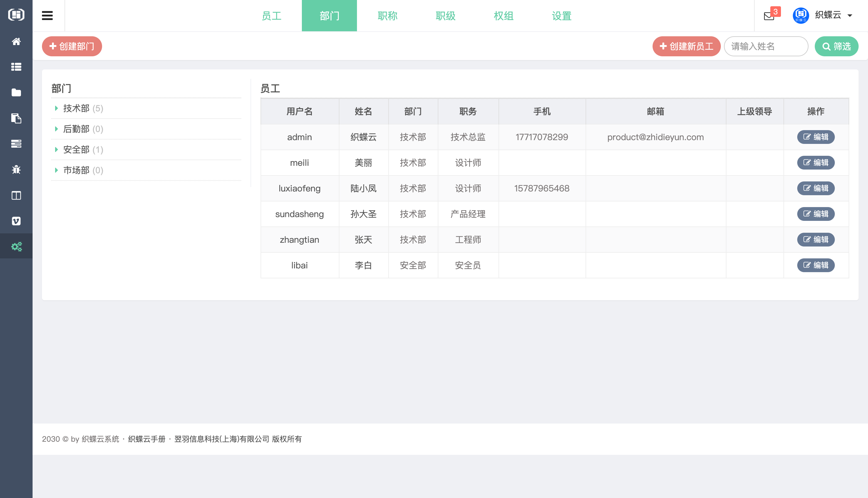Edit the admin employee row
868x498 pixels.
pos(815,137)
